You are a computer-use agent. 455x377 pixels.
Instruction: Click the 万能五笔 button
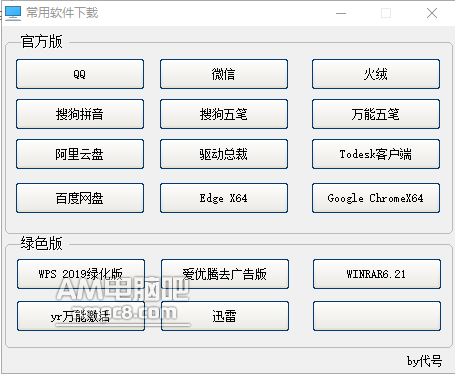click(x=376, y=114)
